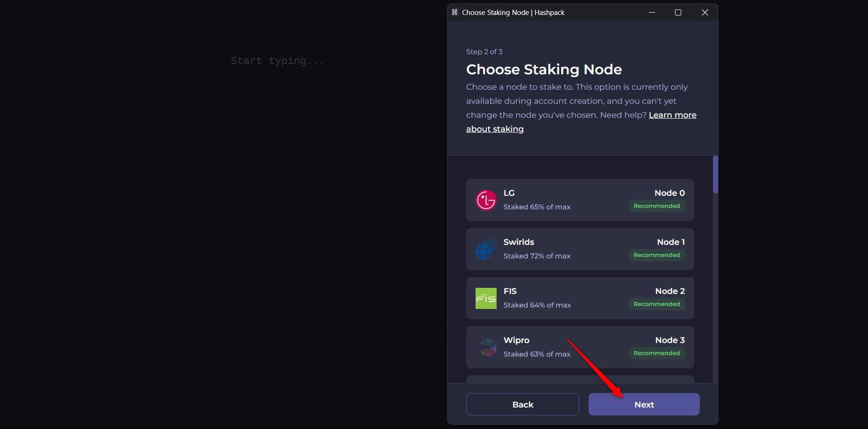This screenshot has width=868, height=429.
Task: Click the green FIS logo icon
Action: tap(486, 298)
